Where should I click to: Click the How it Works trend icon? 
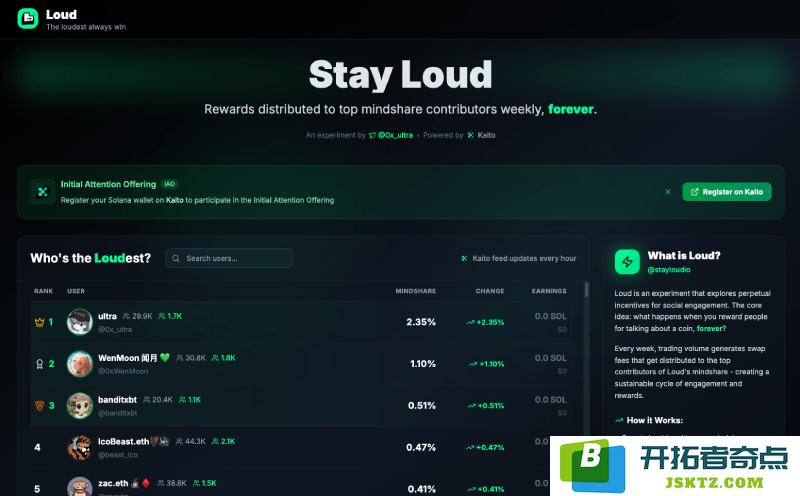[619, 420]
